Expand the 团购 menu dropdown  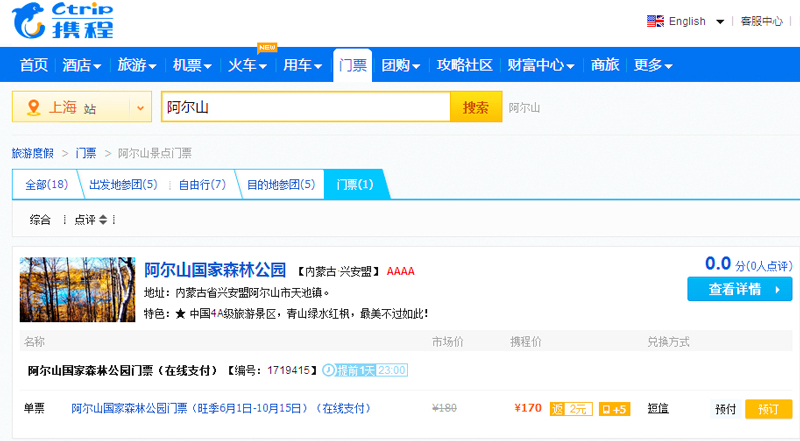[416, 66]
